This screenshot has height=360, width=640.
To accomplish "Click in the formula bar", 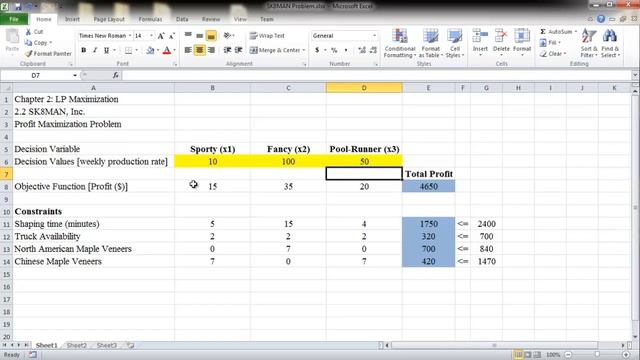I will point(376,75).
